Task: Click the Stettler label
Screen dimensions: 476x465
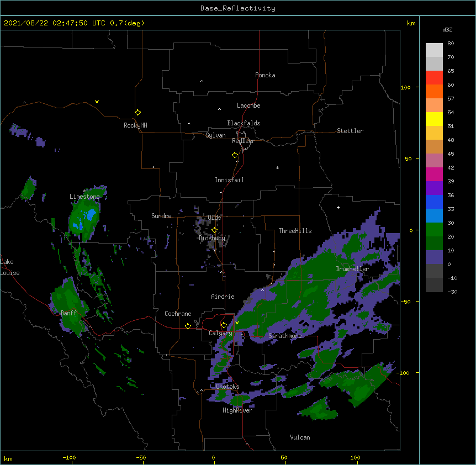Action: [350, 131]
